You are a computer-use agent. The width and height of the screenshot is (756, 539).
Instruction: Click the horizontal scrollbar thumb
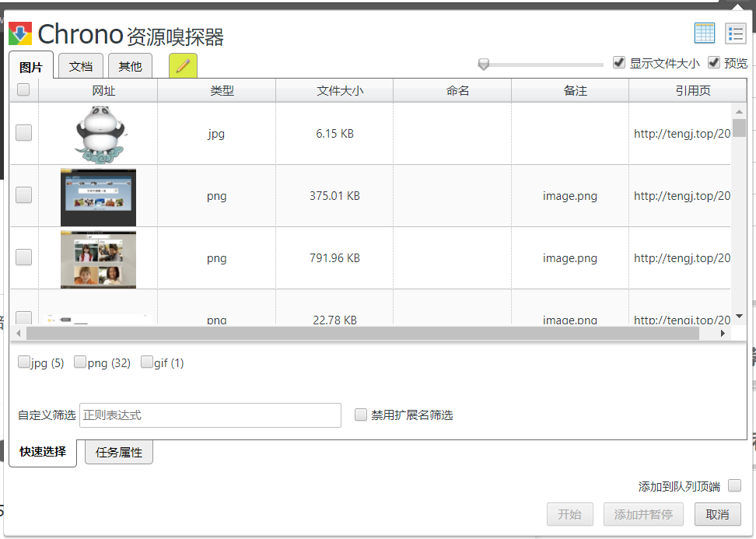pos(362,333)
